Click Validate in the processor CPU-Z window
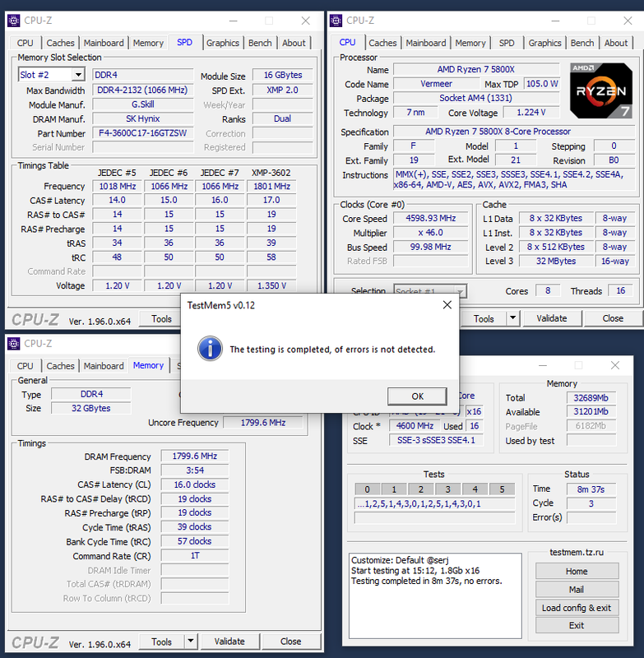Image resolution: width=644 pixels, height=658 pixels. [x=552, y=318]
